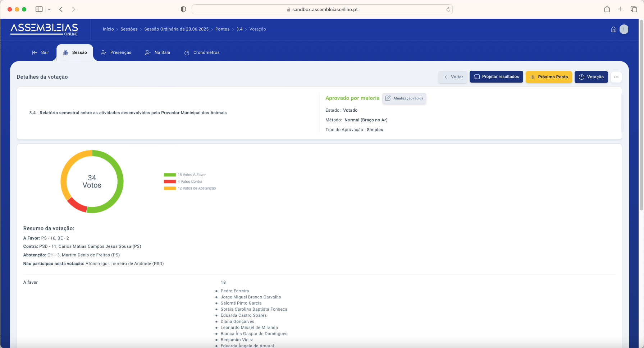Show the Safari tab overview
The width and height of the screenshot is (644, 348).
634,9
